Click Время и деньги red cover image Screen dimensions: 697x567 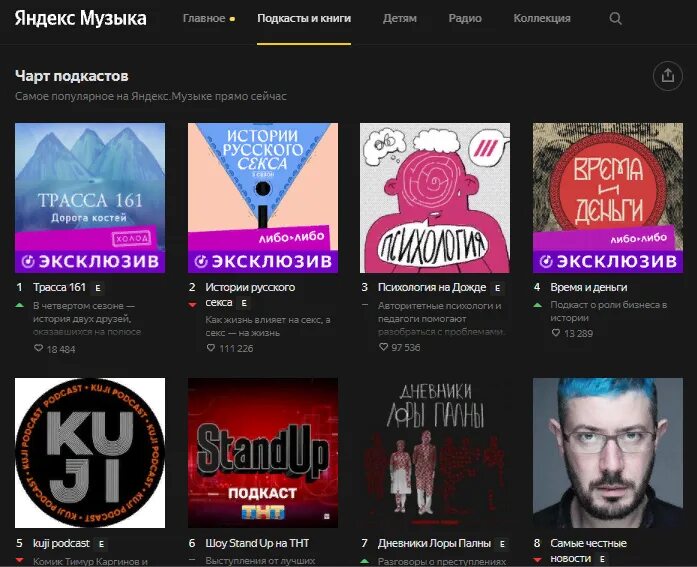[608, 198]
